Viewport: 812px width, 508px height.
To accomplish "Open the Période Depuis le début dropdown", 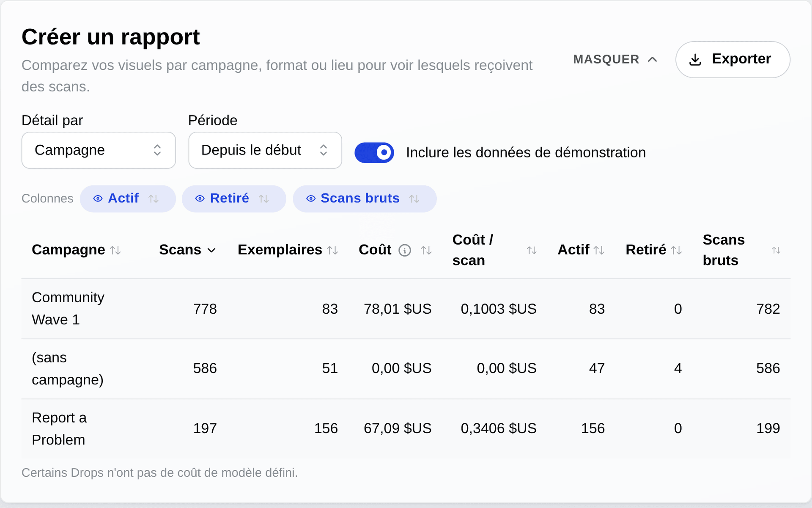I will [x=265, y=150].
